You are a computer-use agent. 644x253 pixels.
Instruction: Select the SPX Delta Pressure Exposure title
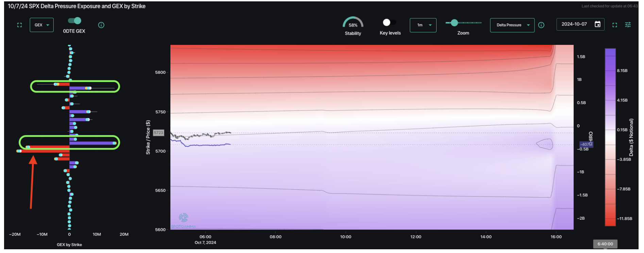click(77, 6)
